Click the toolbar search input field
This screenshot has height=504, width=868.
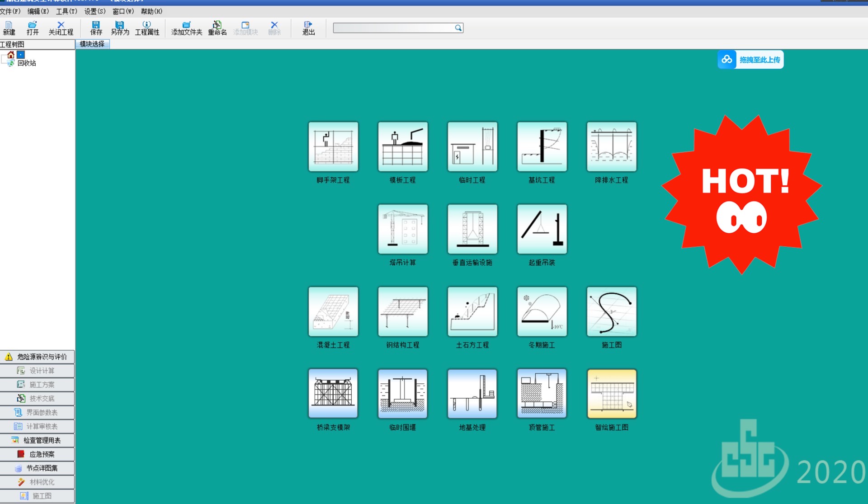click(x=393, y=28)
